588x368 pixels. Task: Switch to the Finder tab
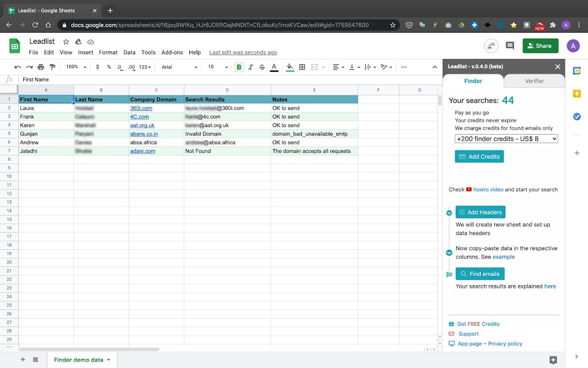[x=473, y=81]
